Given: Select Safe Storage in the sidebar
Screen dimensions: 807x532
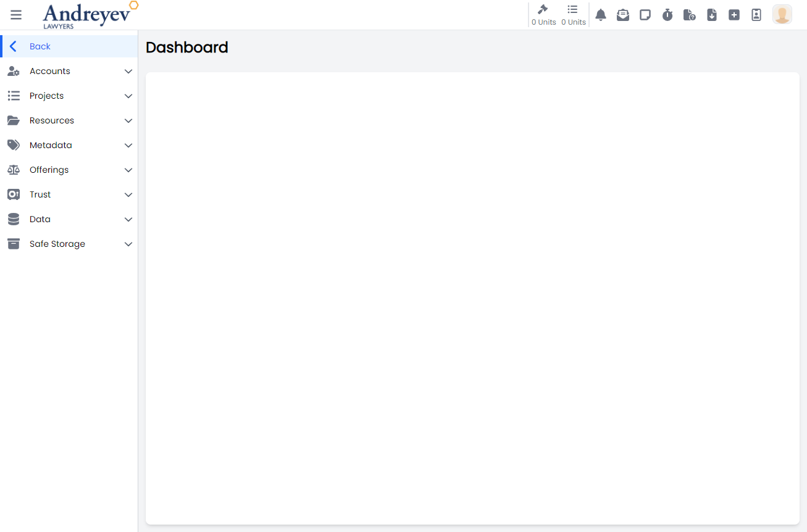Looking at the screenshot, I should click(57, 244).
